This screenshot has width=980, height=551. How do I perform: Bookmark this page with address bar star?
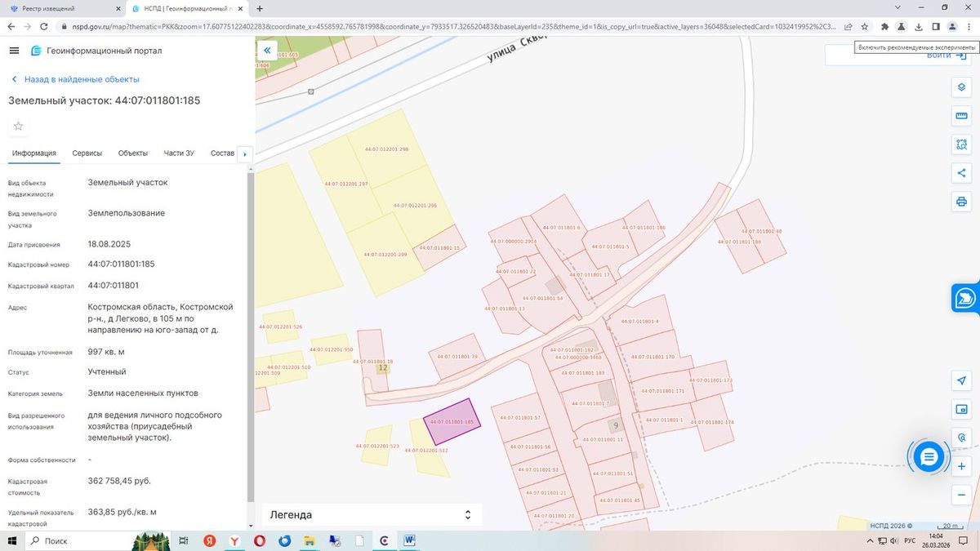tap(865, 26)
